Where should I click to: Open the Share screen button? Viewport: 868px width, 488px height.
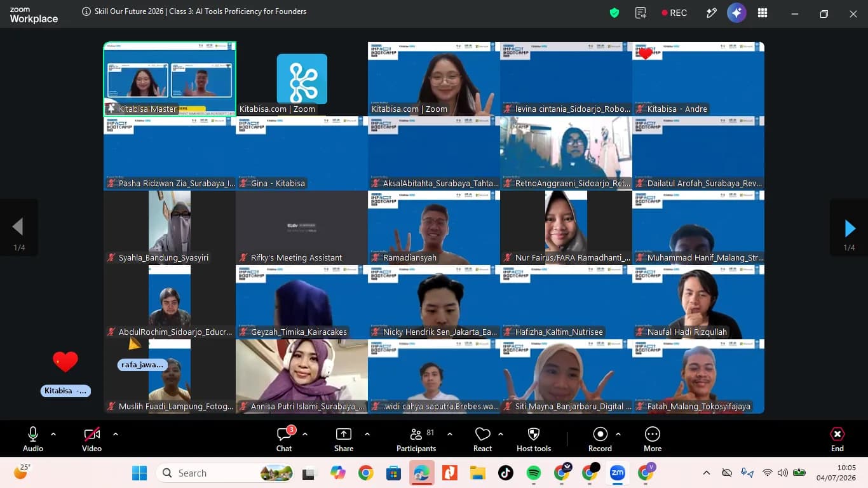pyautogui.click(x=343, y=439)
